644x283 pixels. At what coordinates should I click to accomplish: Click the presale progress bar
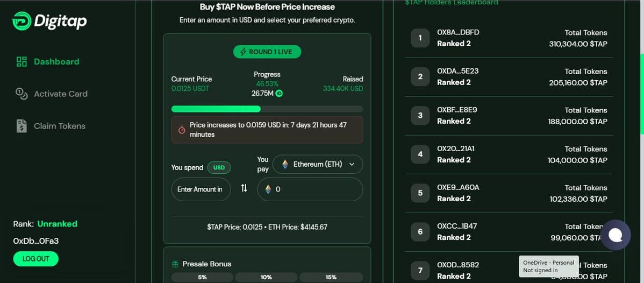pos(267,109)
